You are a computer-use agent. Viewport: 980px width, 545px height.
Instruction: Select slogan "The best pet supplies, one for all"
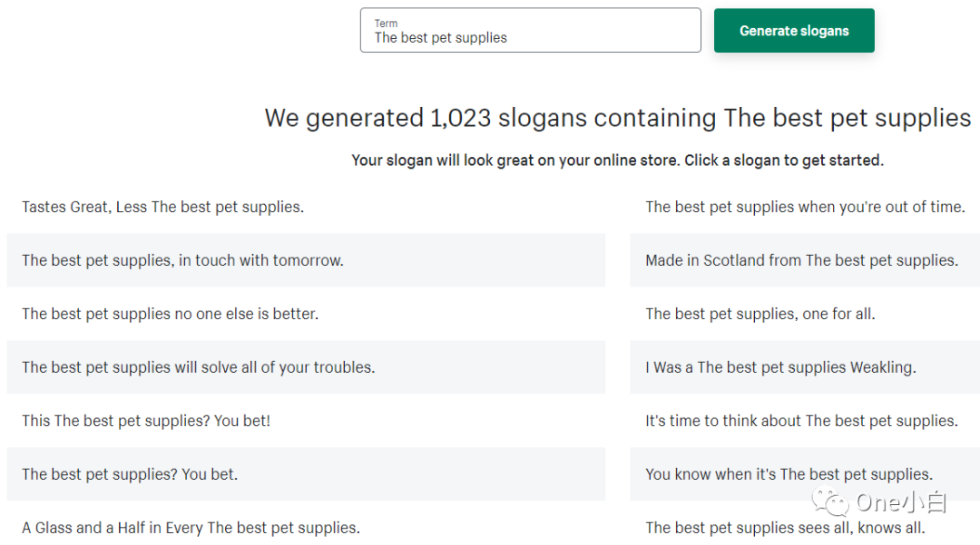pos(760,314)
